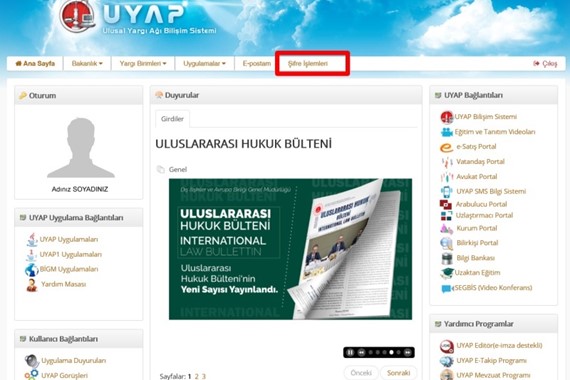
Task: Open the UYAP1 Uygulamaları icon
Action: [x=31, y=255]
